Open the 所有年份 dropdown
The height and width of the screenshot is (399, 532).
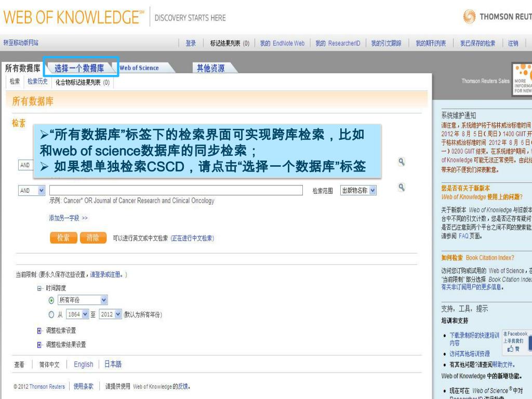coord(83,300)
